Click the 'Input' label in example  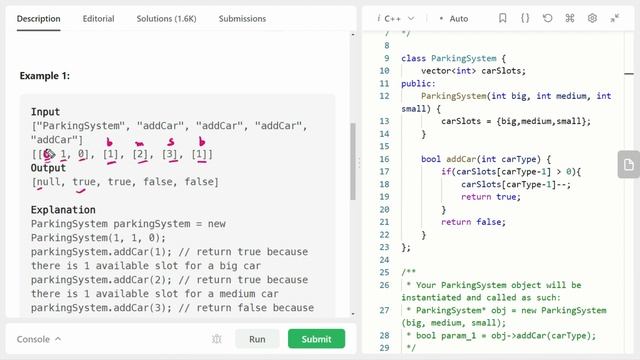pos(45,112)
